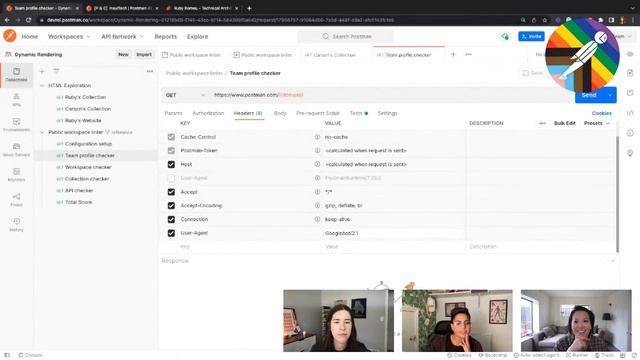640x360 pixels.
Task: Switch to the Body tab
Action: (280, 113)
